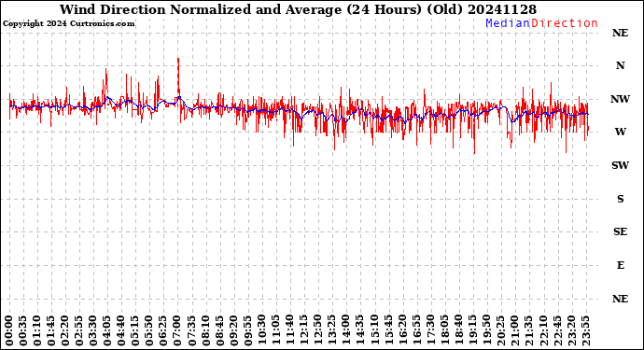The width and height of the screenshot is (644, 350).
Task: Click the 09:20 time label
Action: (233, 331)
